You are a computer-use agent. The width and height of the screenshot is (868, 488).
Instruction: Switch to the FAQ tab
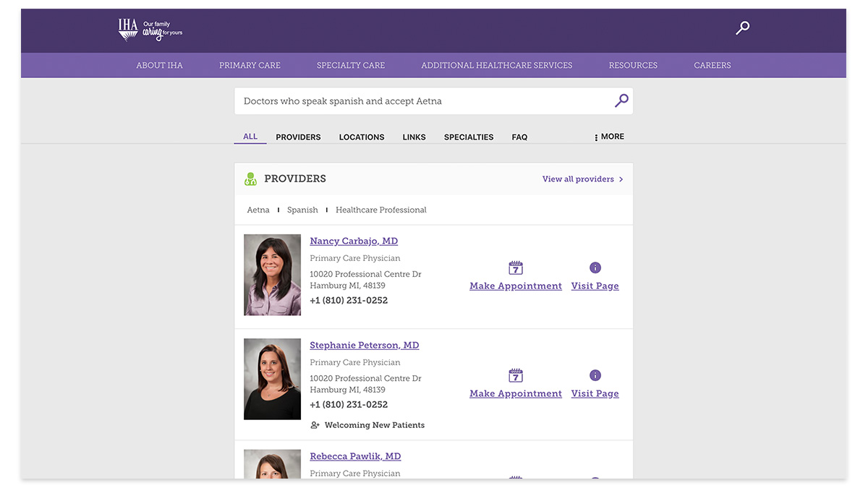[x=519, y=137]
